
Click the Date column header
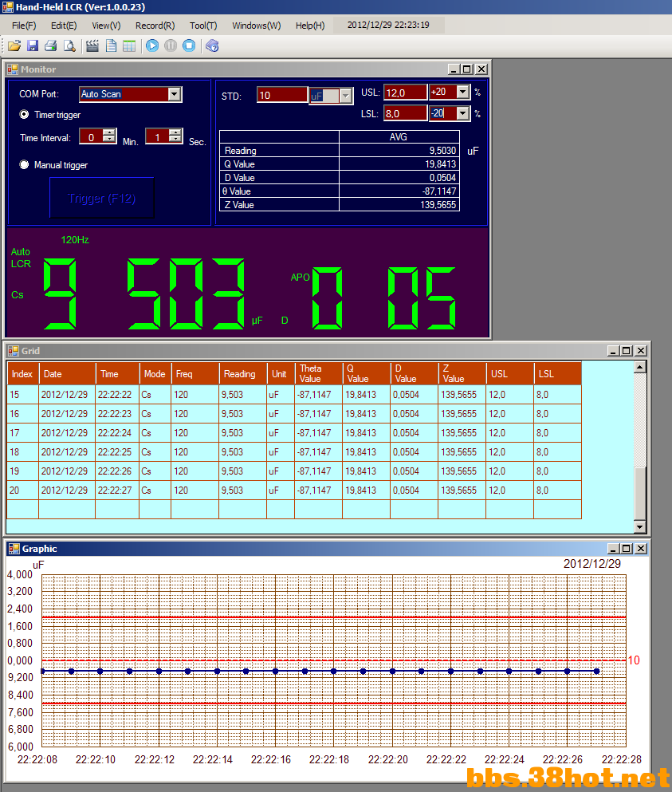[67, 374]
